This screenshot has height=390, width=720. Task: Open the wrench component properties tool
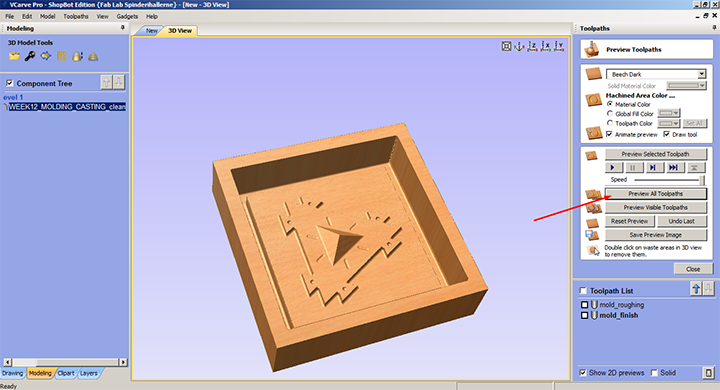point(30,56)
